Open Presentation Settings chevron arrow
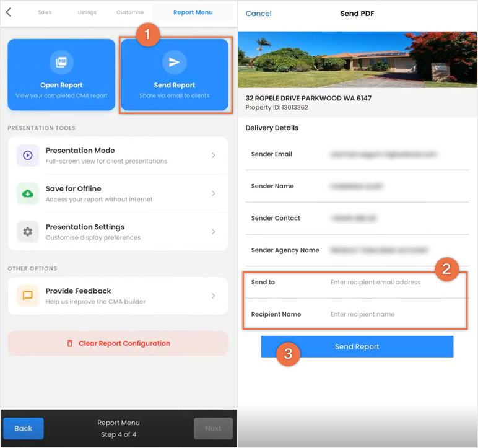This screenshot has width=478, height=448. click(x=214, y=232)
